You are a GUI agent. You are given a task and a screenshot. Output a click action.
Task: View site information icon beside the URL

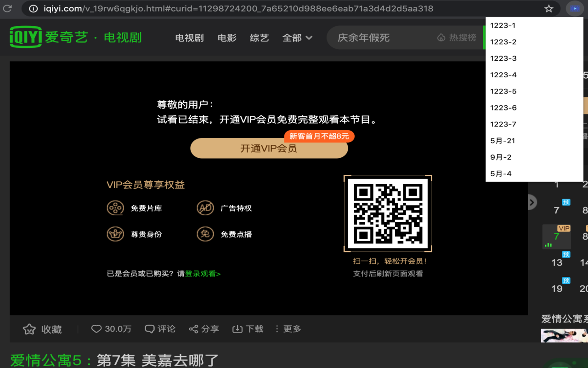(33, 8)
